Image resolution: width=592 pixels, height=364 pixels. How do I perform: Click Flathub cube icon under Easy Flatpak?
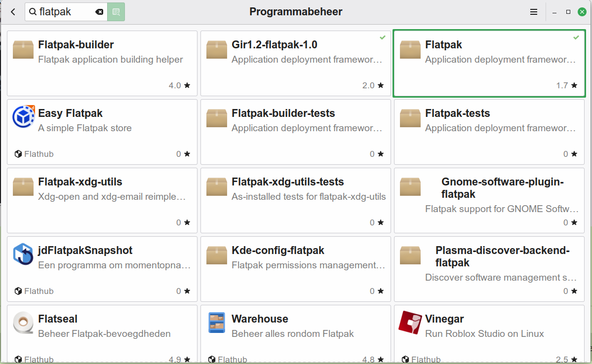point(18,154)
